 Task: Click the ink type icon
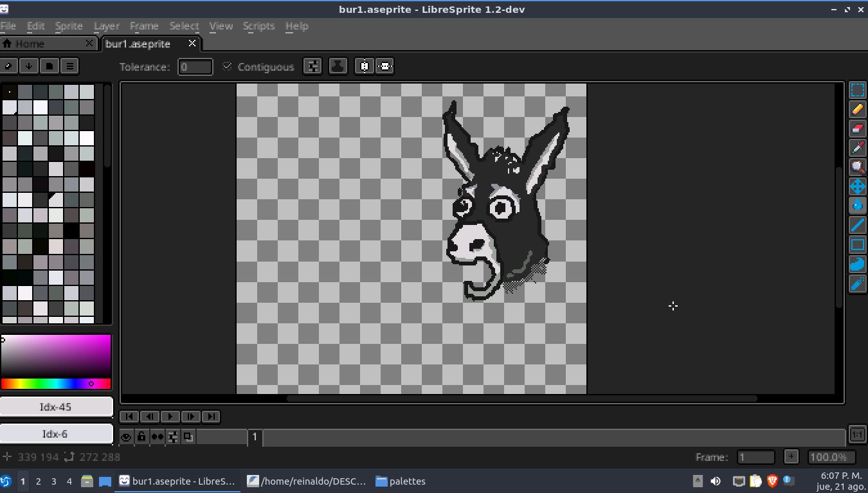pos(338,66)
